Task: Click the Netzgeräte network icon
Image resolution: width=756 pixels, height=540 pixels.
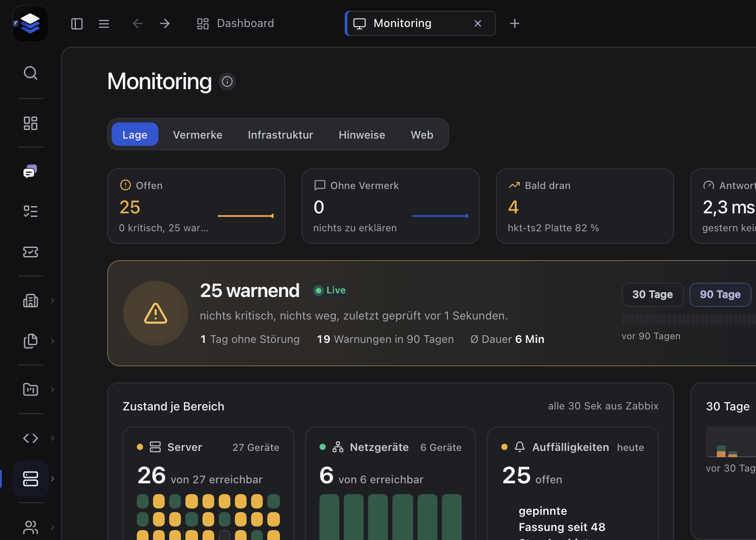Action: point(338,447)
